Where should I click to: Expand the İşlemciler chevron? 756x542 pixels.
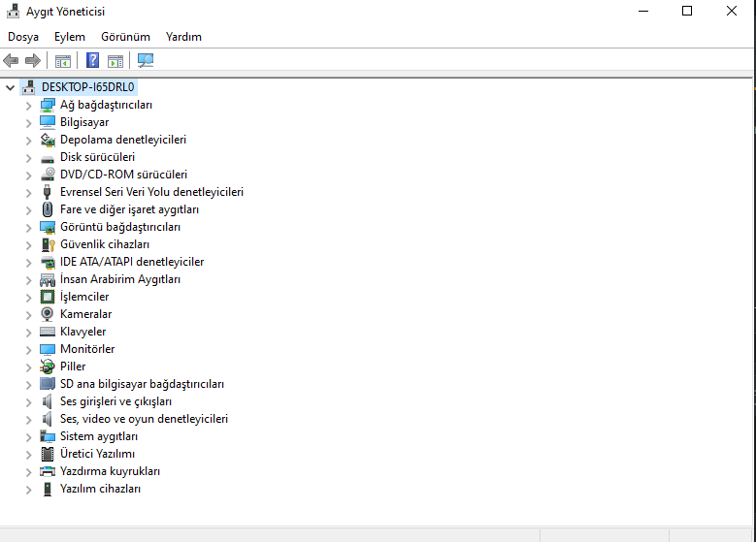pos(28,298)
